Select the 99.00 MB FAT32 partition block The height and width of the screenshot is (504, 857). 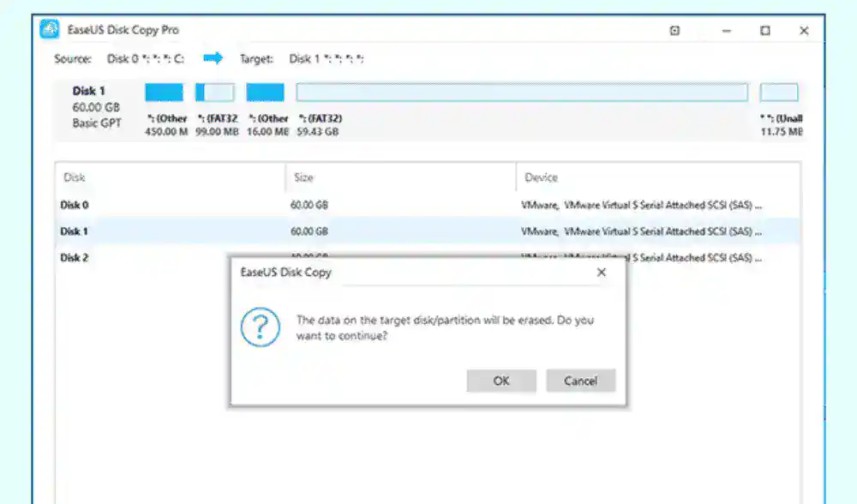click(214, 93)
